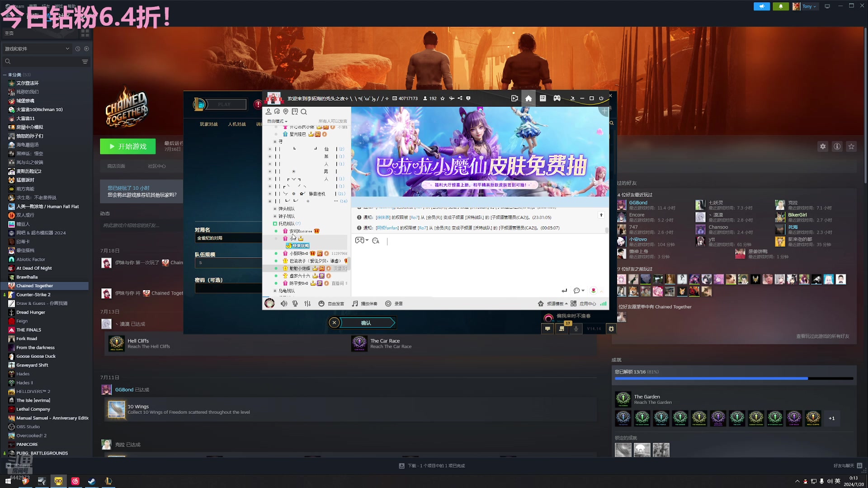Click the achievements progress bar
868x488 pixels.
[x=733, y=379]
